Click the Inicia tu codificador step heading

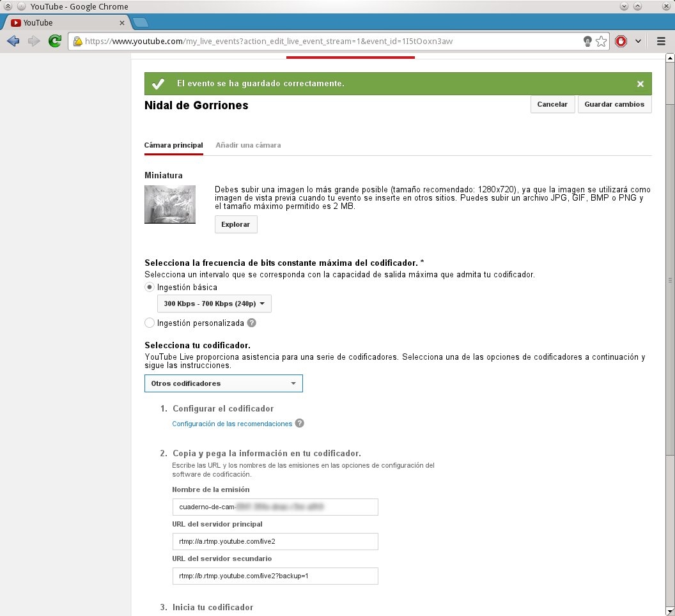[213, 607]
